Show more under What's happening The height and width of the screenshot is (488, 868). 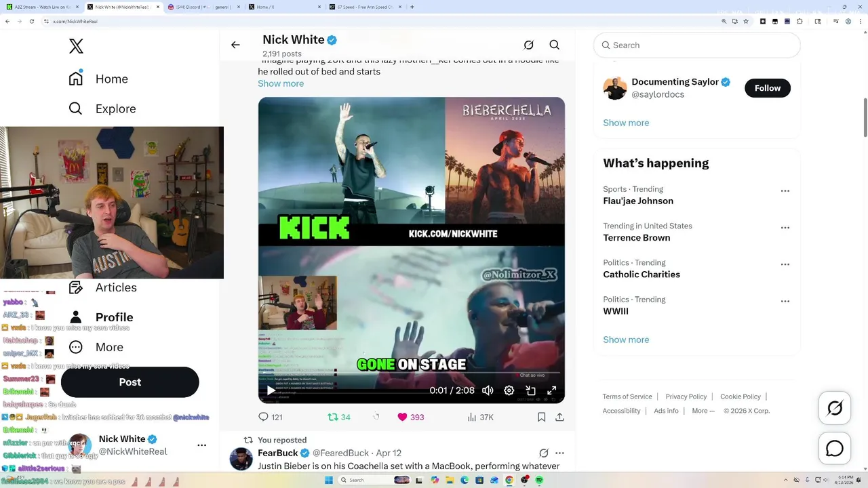click(626, 340)
